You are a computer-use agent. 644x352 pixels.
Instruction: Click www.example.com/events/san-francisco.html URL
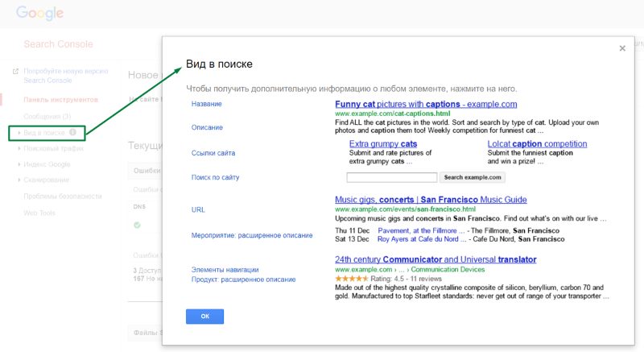click(406, 209)
